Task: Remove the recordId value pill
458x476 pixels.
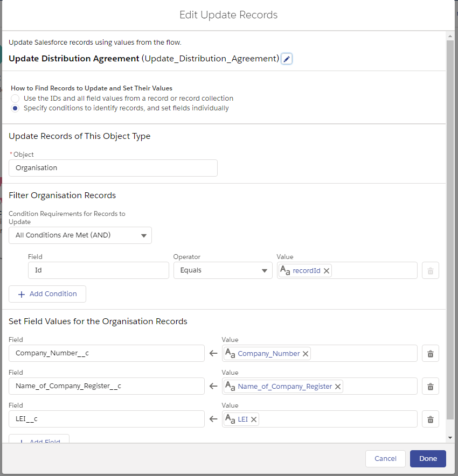Action: pos(327,271)
